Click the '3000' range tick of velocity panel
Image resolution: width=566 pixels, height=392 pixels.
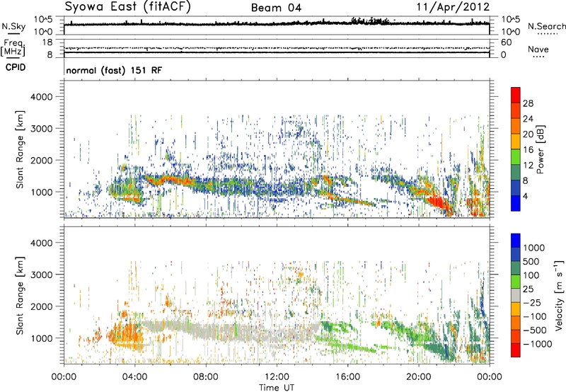click(x=41, y=275)
